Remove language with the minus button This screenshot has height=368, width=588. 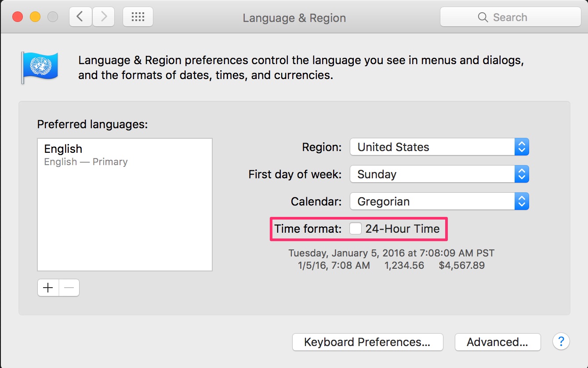[69, 288]
